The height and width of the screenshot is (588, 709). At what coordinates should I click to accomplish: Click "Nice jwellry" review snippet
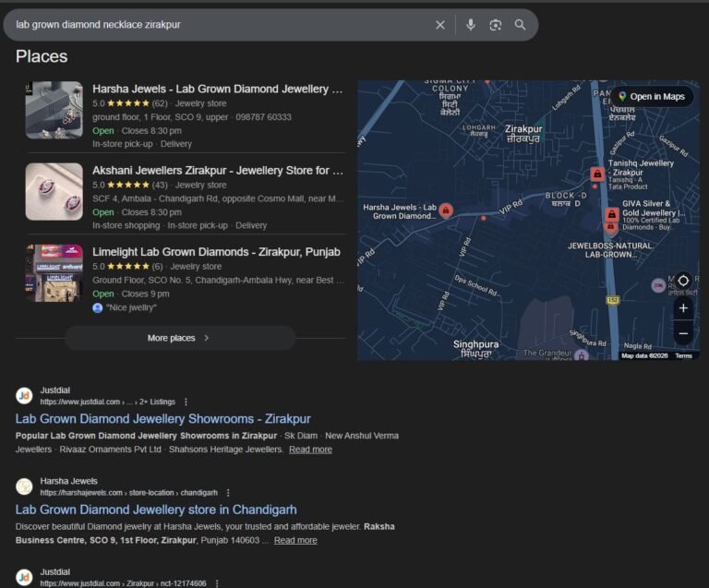point(131,307)
